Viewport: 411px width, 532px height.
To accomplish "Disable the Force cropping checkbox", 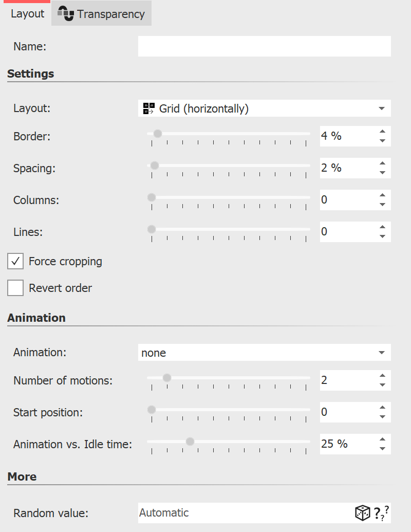I will 15,261.
